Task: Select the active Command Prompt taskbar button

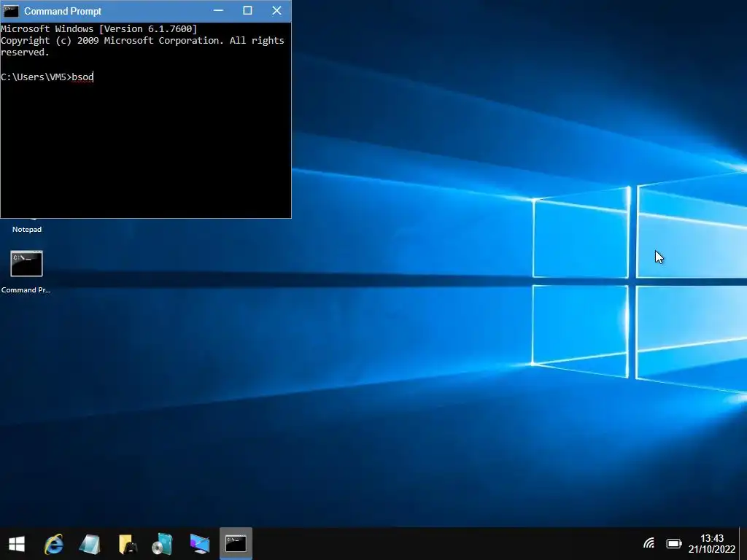Action: [x=236, y=543]
